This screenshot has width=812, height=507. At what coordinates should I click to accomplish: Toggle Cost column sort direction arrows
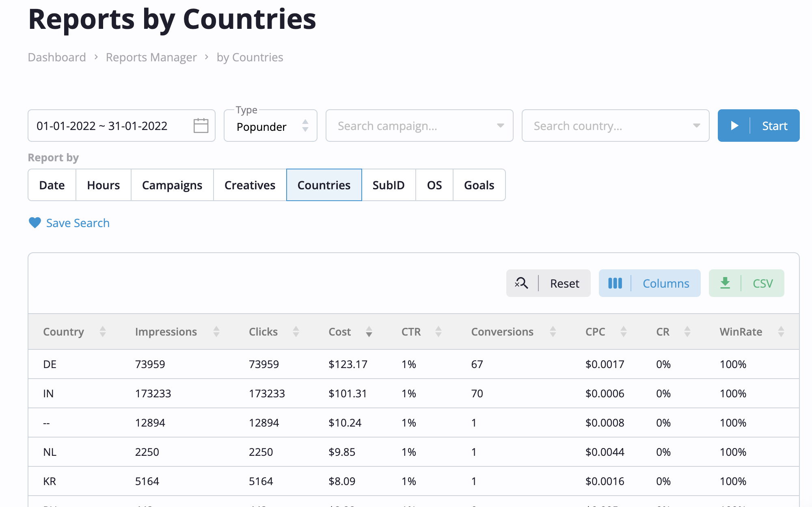[369, 331]
